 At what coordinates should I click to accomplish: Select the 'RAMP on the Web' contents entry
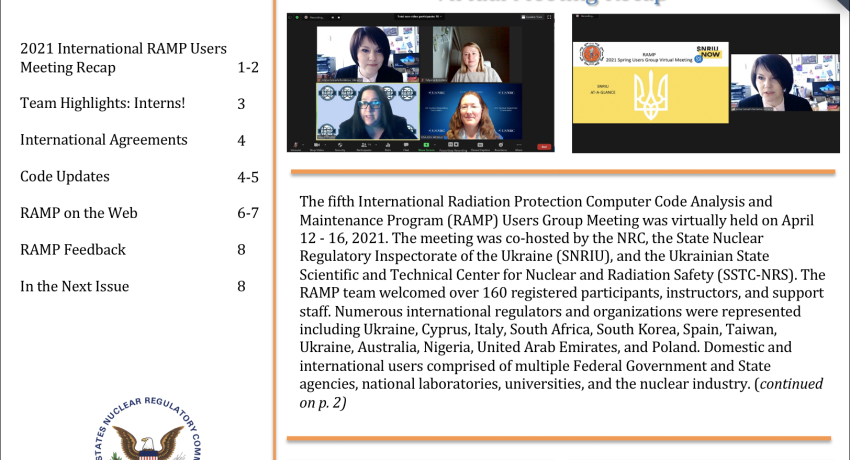(79, 213)
